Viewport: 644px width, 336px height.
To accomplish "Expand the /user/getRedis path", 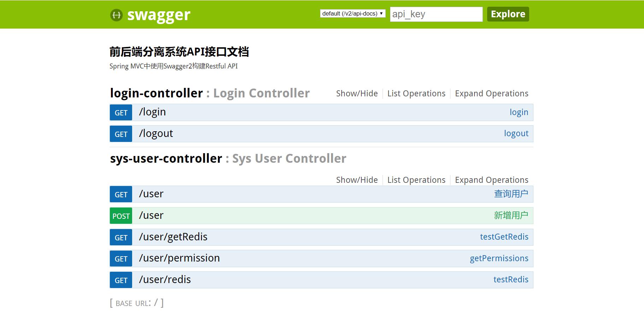I will pyautogui.click(x=173, y=237).
